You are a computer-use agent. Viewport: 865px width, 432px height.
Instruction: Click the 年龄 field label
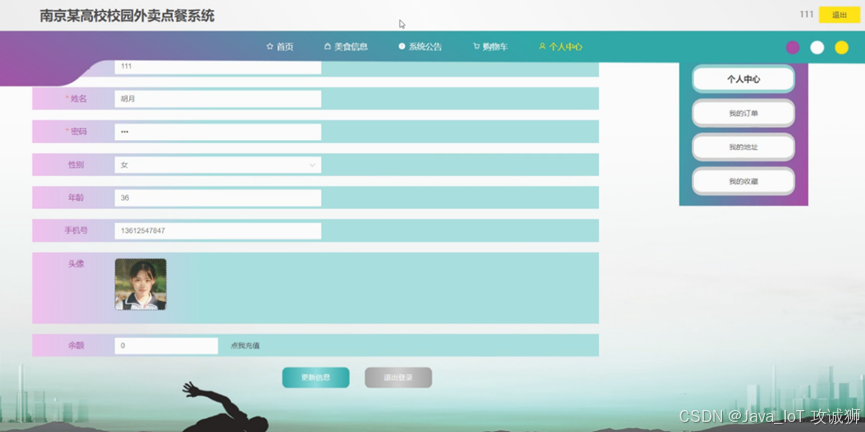click(76, 198)
